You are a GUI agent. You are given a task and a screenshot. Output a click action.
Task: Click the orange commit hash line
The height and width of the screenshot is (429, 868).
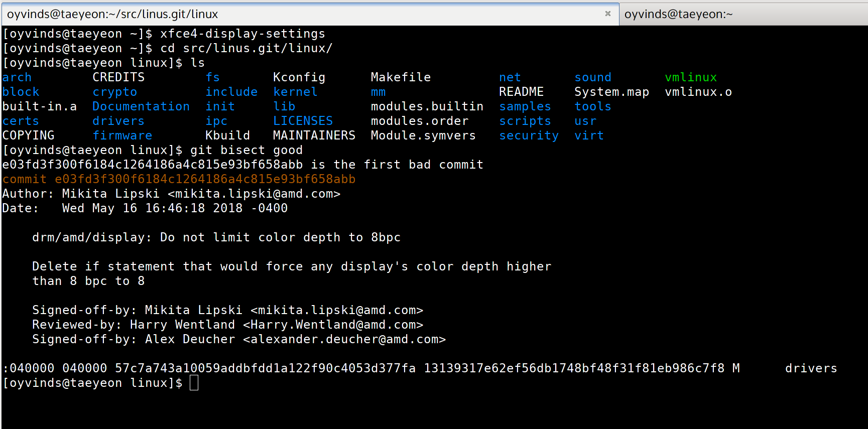tap(179, 180)
